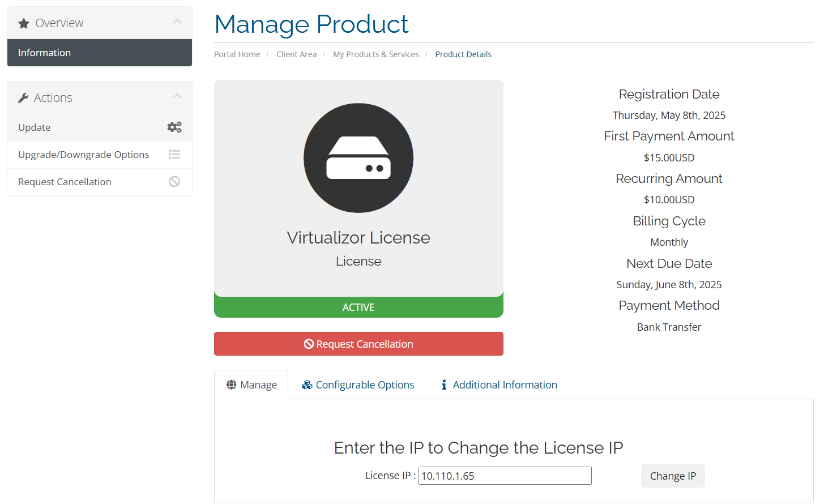Click the wrench icon beside Actions
The image size is (824, 504).
[x=23, y=98]
